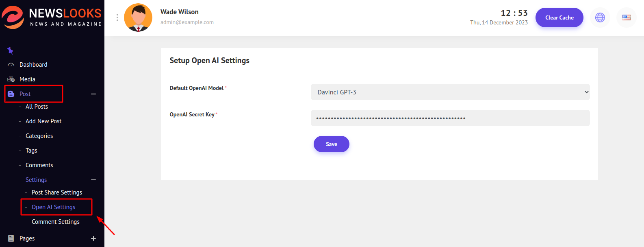Collapse the Settings submenu
644x247 pixels.
[93, 180]
